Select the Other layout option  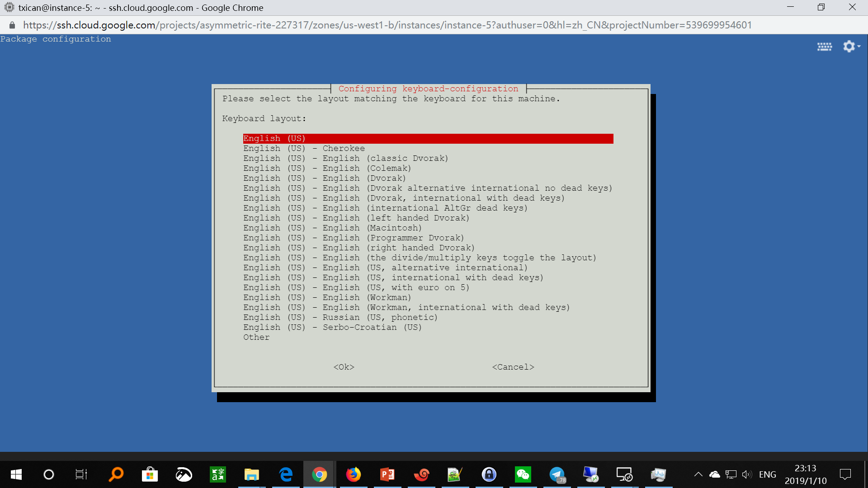coord(256,338)
